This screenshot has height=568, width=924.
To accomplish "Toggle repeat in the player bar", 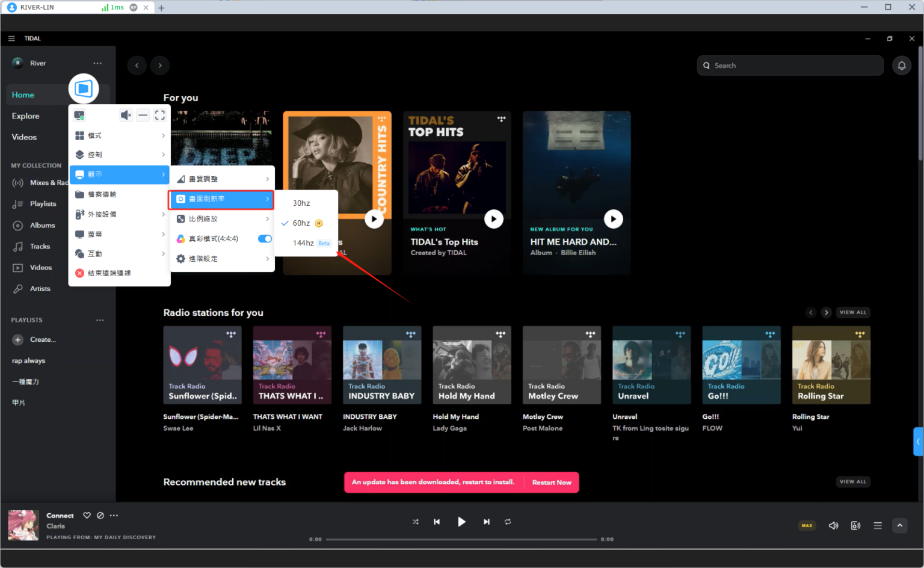I will (x=508, y=522).
